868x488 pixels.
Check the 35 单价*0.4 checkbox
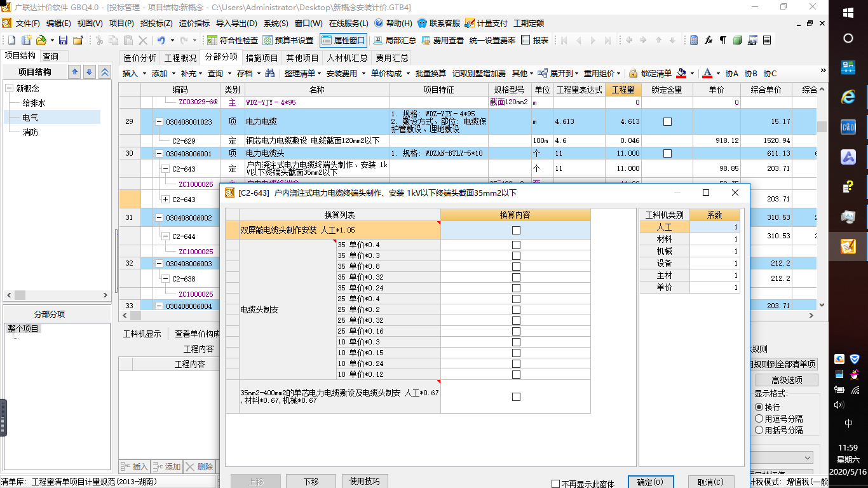tap(516, 245)
